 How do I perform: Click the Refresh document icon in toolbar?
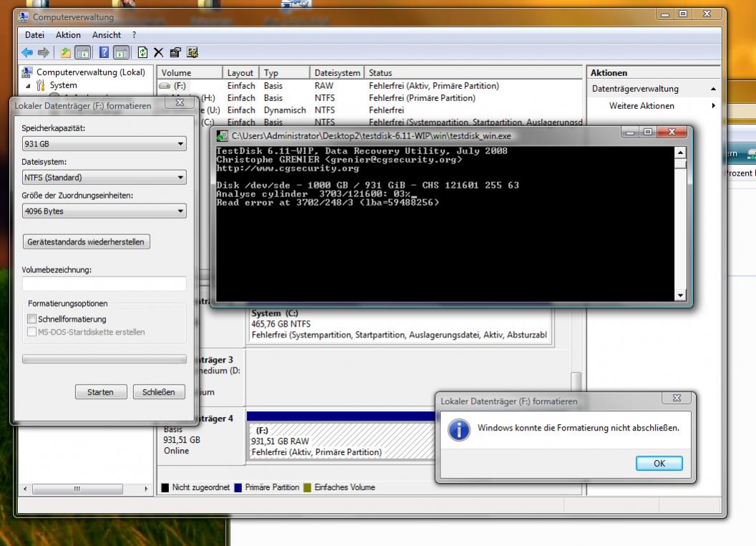click(142, 52)
